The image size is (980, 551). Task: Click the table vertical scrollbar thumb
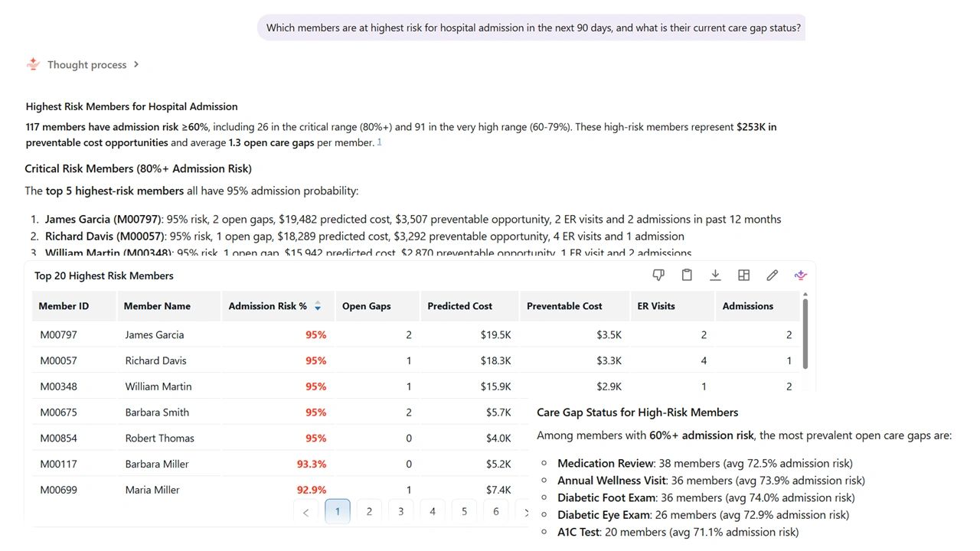(x=805, y=334)
